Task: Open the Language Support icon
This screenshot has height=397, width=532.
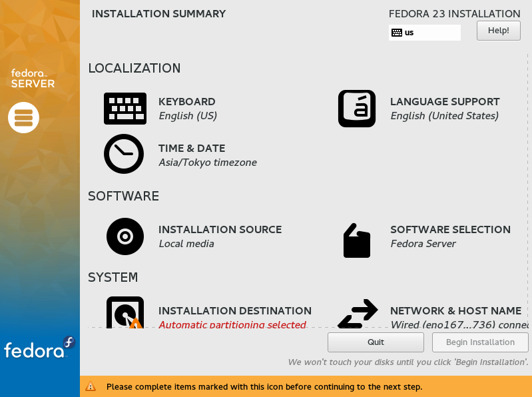Action: point(357,109)
